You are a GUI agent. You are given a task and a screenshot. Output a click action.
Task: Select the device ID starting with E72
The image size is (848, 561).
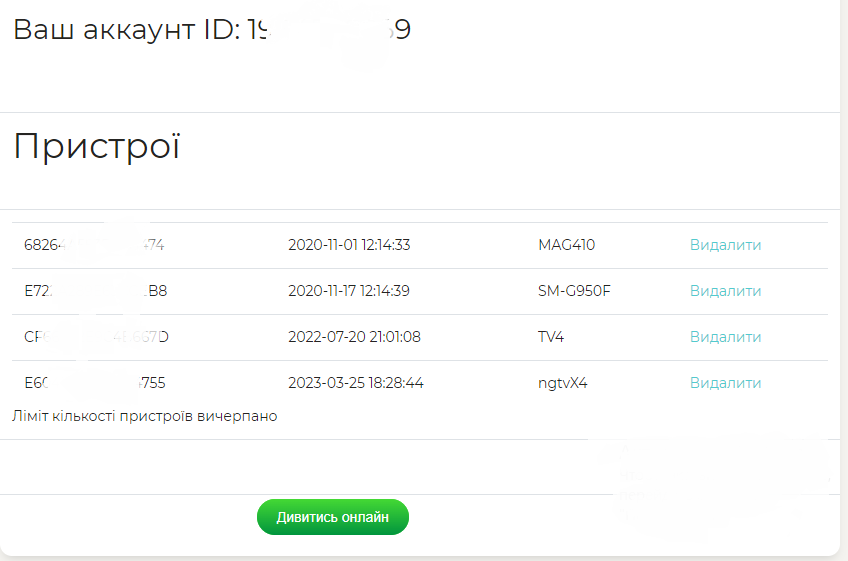[x=95, y=291]
